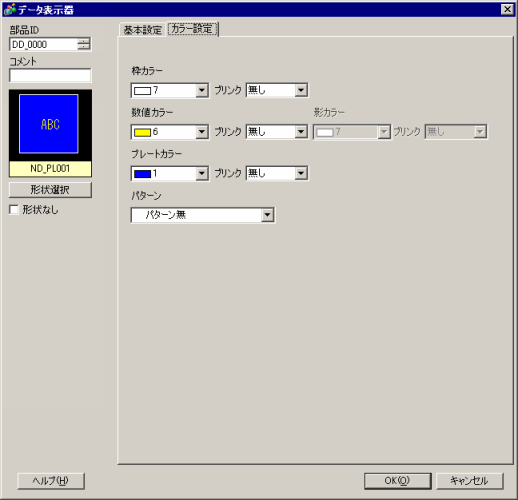Open the プレートカラー color dropdown arrow
This screenshot has height=500, width=518.
coord(202,173)
